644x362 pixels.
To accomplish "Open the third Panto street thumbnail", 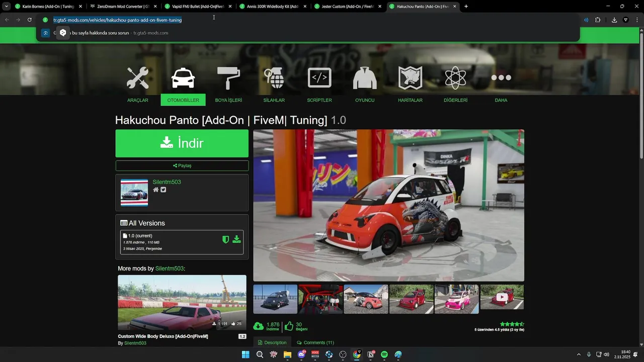I will (366, 299).
